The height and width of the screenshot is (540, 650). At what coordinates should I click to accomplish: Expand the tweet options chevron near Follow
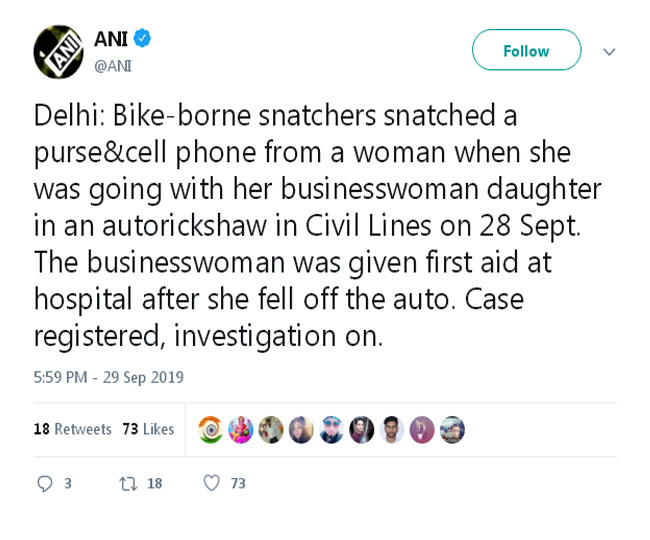pos(609,51)
